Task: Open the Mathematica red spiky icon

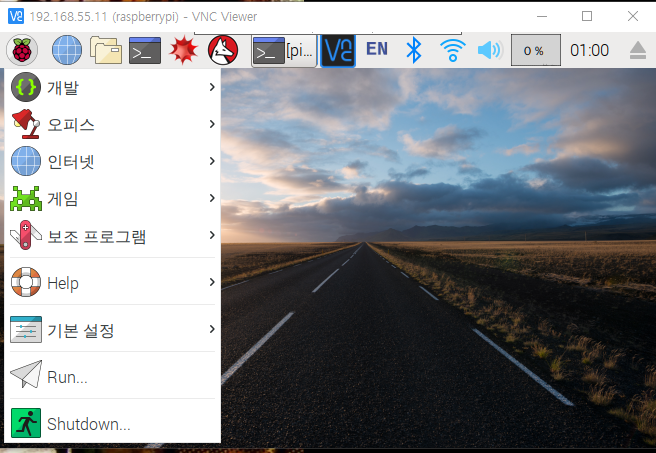Action: pos(184,50)
